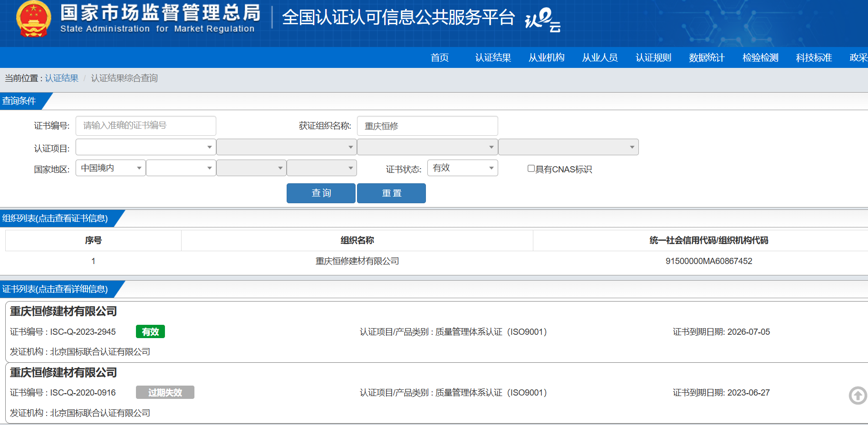This screenshot has width=868, height=425.
Task: Open the fourth 认证项目 dropdown
Action: [x=568, y=147]
